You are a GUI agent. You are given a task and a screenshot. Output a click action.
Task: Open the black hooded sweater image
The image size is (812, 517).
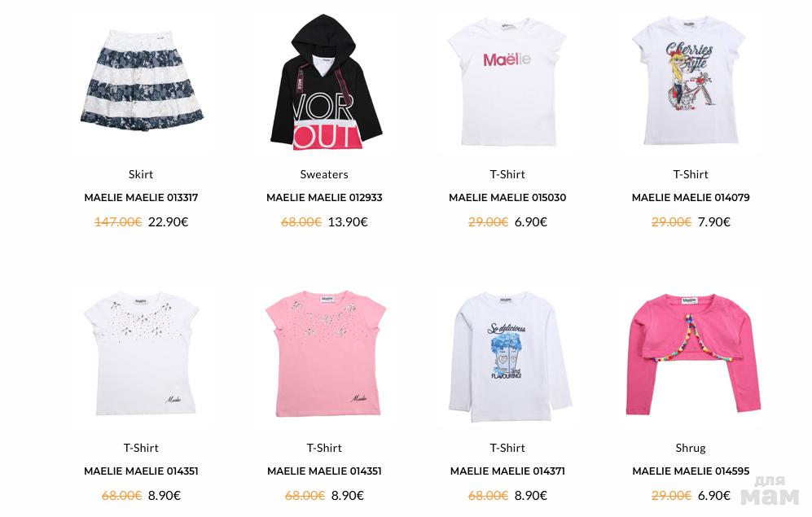pos(325,82)
